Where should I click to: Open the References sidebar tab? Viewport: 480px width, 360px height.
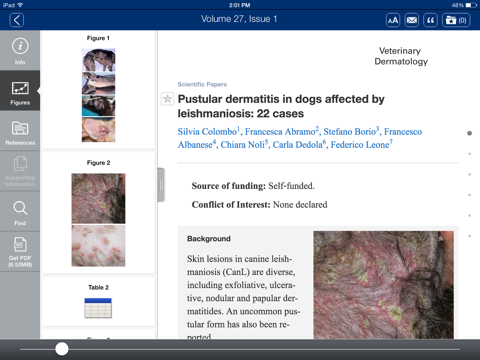click(x=20, y=131)
